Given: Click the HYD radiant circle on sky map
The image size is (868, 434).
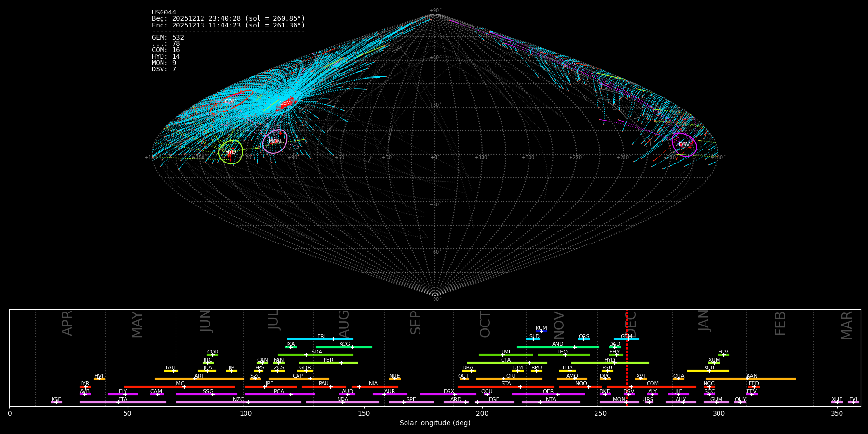Looking at the screenshot, I should point(231,152).
